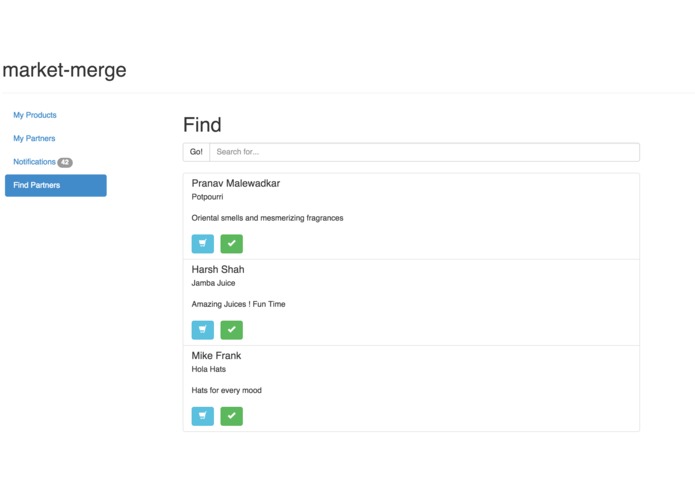Click the name Mike Frank
The image size is (695, 494).
tap(216, 356)
